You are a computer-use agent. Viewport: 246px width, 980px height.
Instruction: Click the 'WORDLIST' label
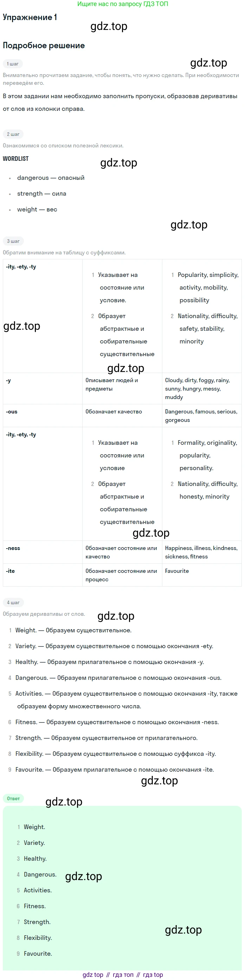tap(15, 159)
